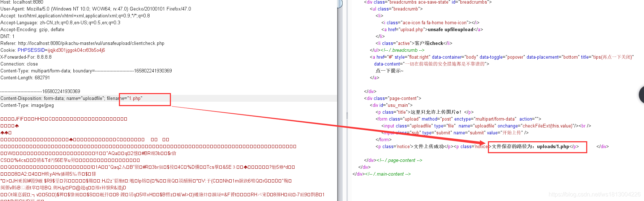This screenshot has width=644, height=201.
Task: Select the Content-Type: image/jpeg line
Action: [27, 105]
